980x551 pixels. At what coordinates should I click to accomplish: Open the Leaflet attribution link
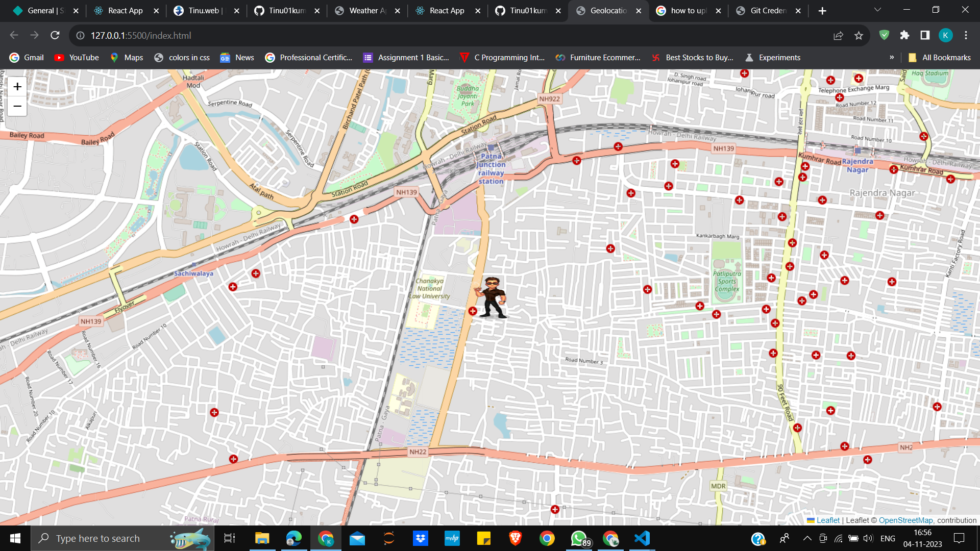tap(827, 520)
